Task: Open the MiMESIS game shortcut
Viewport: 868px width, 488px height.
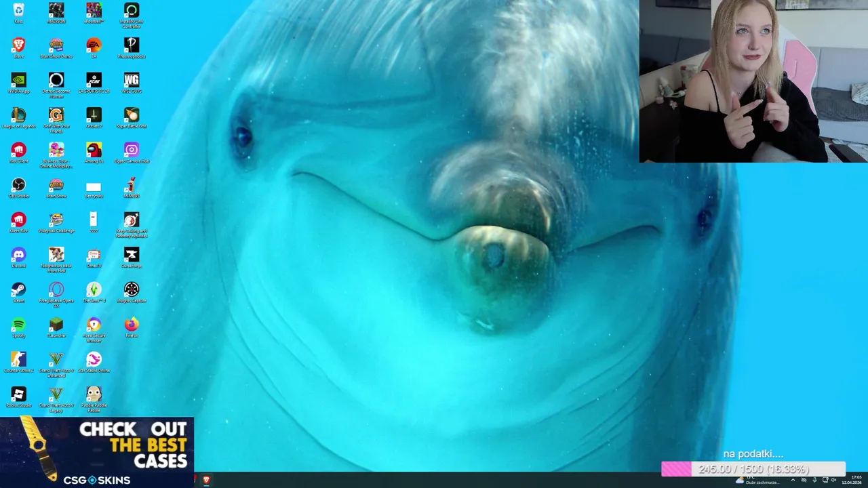Action: 132,188
